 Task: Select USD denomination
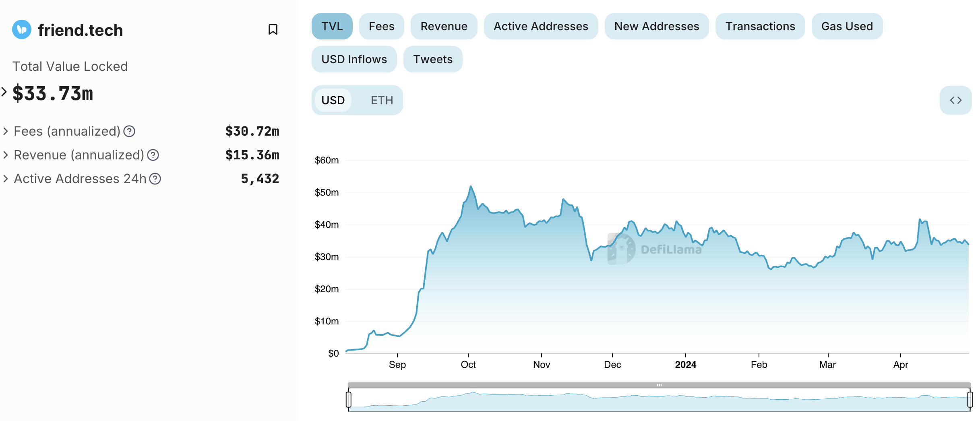[x=333, y=100]
